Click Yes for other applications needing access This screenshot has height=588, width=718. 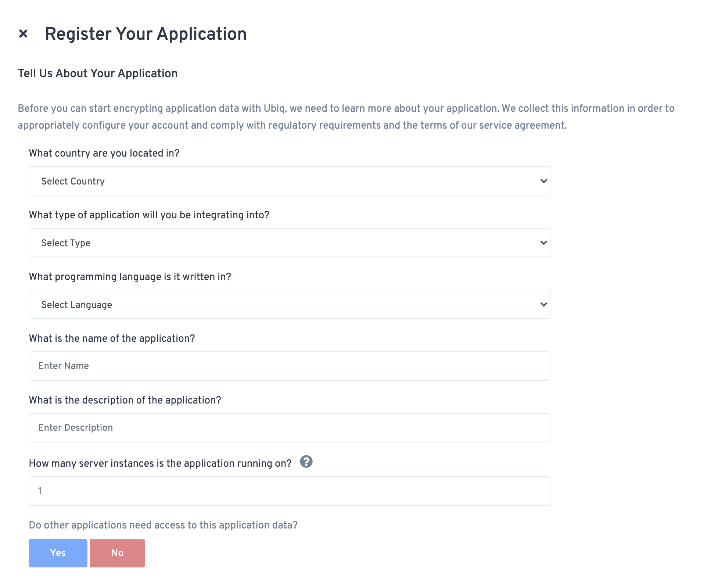click(58, 553)
